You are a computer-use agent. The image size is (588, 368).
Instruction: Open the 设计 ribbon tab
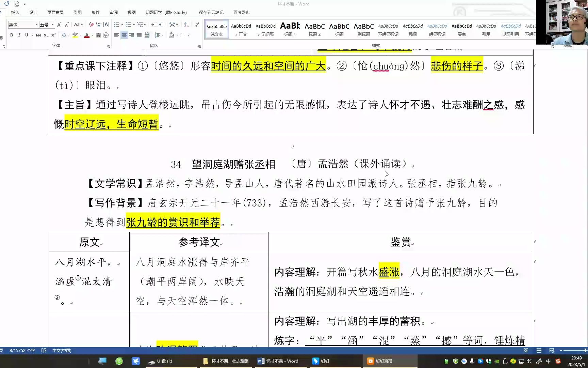(33, 13)
